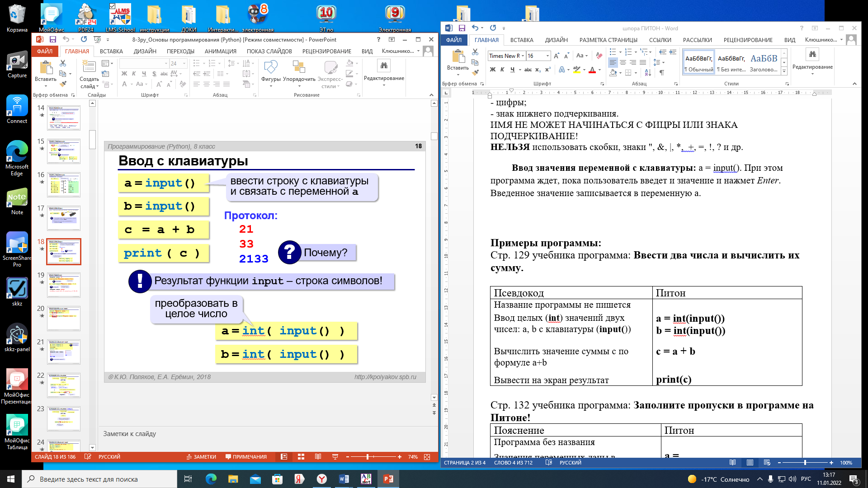Screen dimensions: 868x488
Task: Save the Word document
Action: click(462, 28)
